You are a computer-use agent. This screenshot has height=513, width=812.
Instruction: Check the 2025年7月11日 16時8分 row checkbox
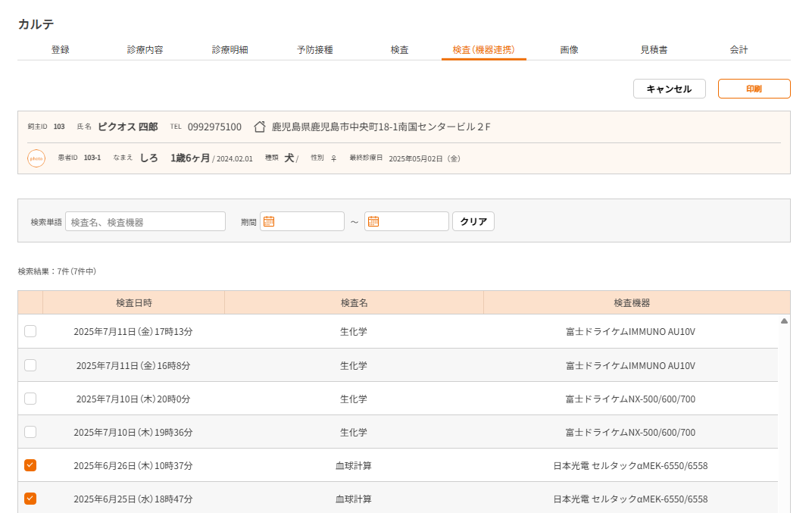click(x=30, y=365)
